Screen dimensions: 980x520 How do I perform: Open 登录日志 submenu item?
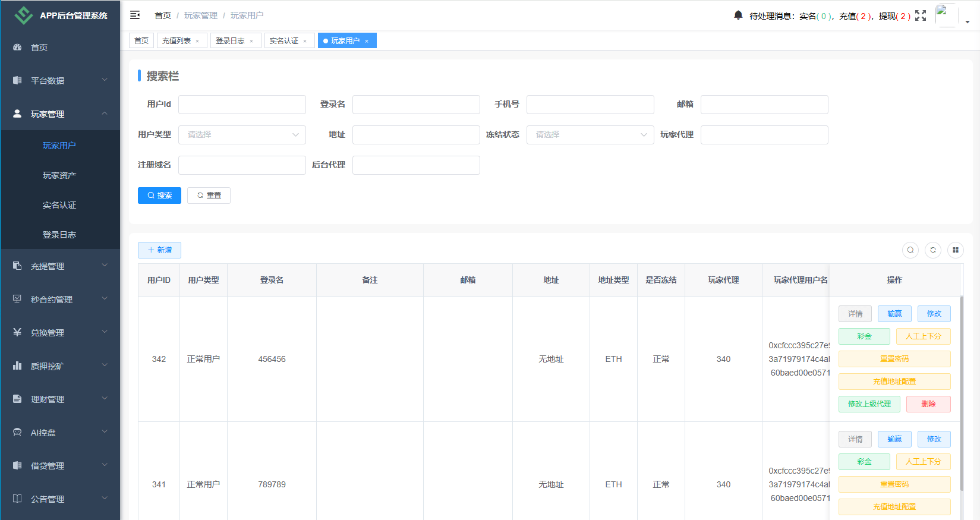coord(60,235)
